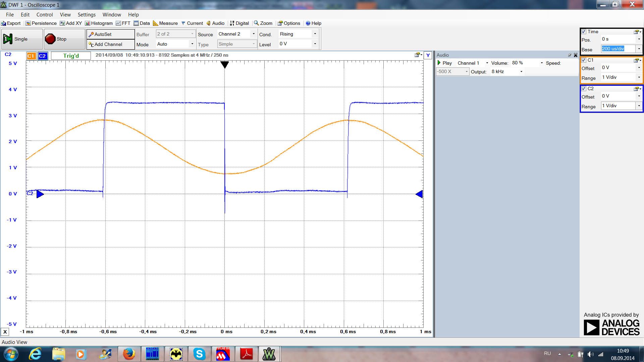
Task: Open the Settings menu
Action: [x=87, y=15]
